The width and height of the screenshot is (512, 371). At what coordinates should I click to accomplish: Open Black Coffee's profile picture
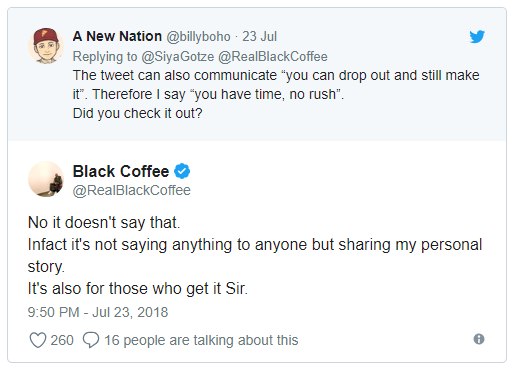pos(46,179)
